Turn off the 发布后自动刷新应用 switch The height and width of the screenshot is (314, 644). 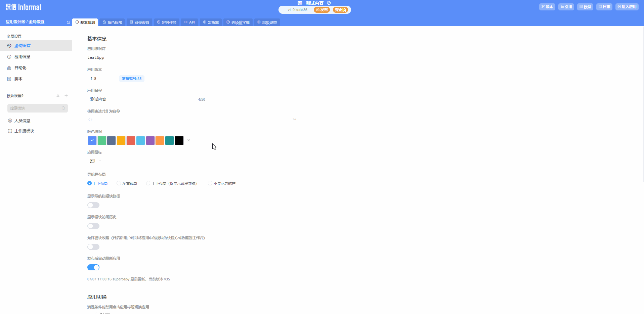(x=93, y=267)
